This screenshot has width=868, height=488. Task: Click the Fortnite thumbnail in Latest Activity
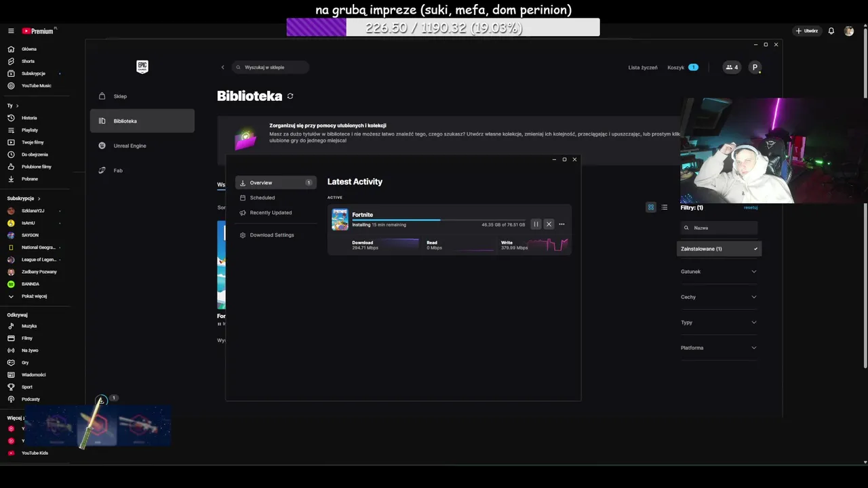pos(340,220)
